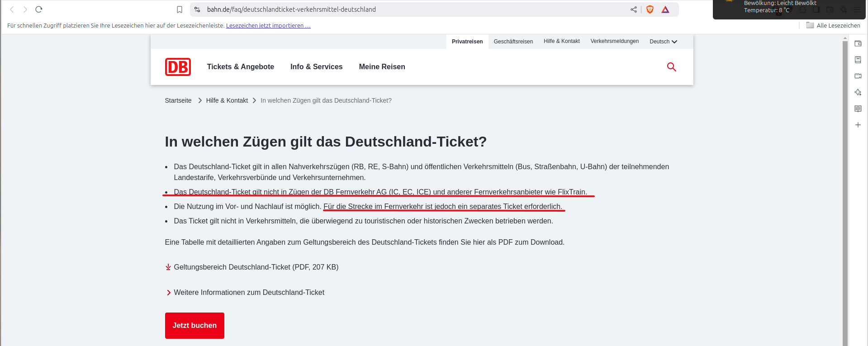Open the Info & Services menu
The width and height of the screenshot is (868, 346).
point(317,67)
